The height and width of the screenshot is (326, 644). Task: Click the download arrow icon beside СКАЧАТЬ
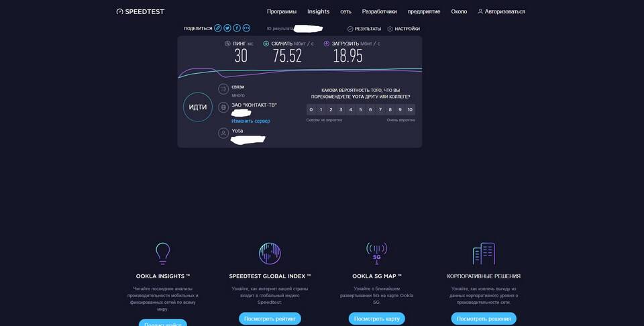click(x=266, y=44)
